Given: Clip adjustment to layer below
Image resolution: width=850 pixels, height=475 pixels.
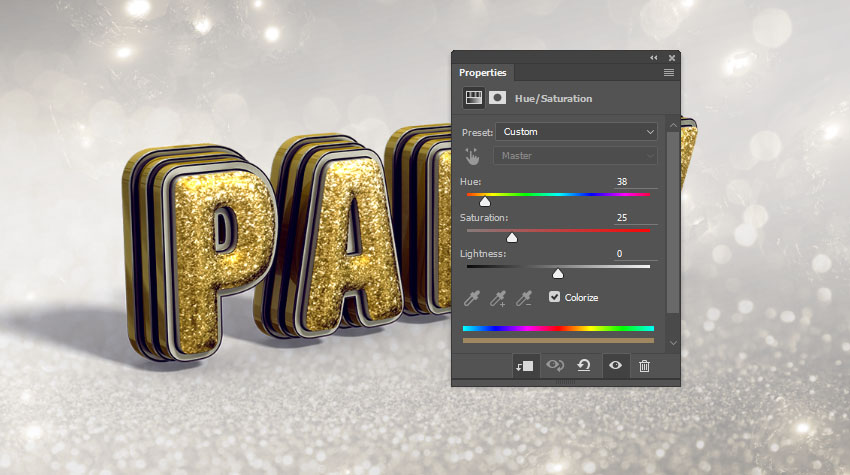Looking at the screenshot, I should click(524, 366).
